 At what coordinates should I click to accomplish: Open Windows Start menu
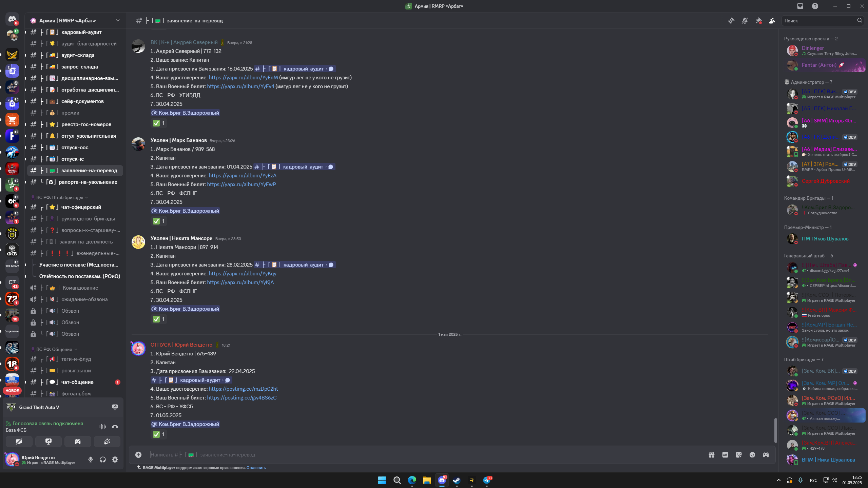(382, 480)
